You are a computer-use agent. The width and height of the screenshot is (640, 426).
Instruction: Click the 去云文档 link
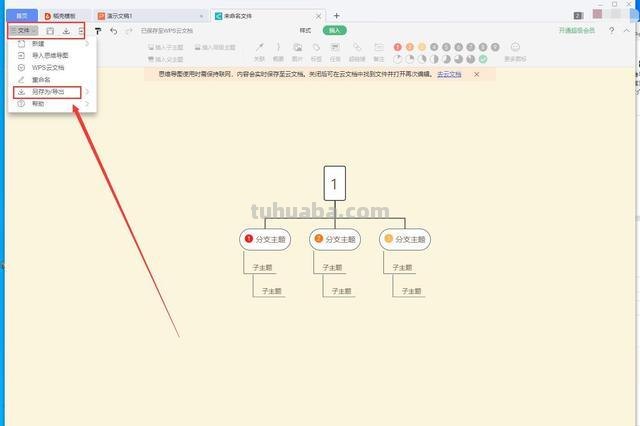pyautogui.click(x=449, y=74)
